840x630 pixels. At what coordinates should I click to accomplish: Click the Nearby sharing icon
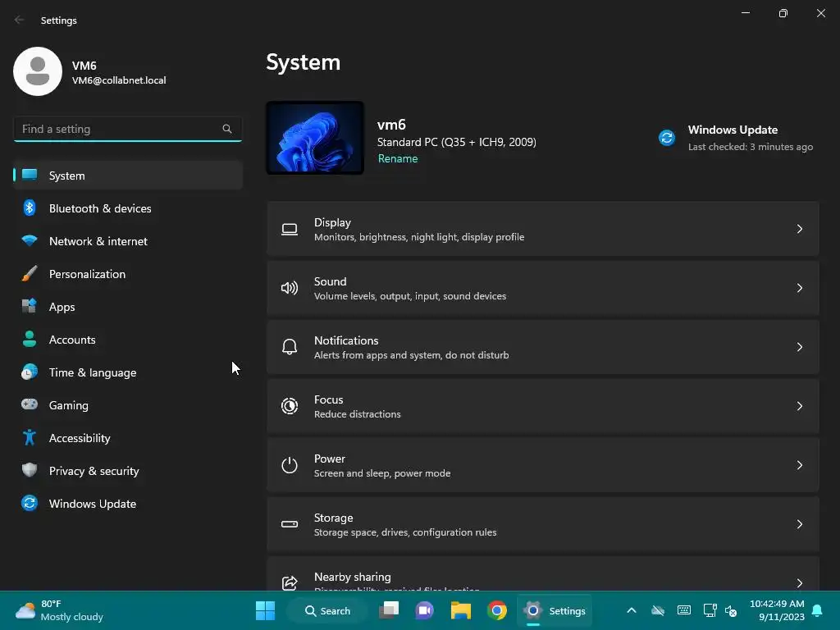click(290, 583)
